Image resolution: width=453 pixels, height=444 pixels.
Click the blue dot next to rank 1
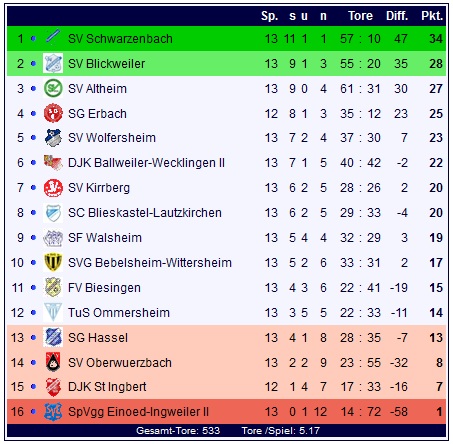coord(33,39)
